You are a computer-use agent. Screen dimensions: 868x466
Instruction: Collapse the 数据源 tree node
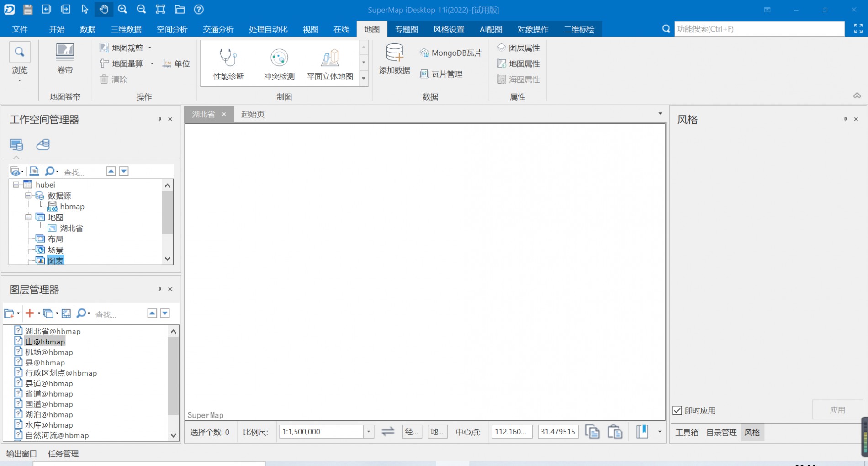point(28,196)
